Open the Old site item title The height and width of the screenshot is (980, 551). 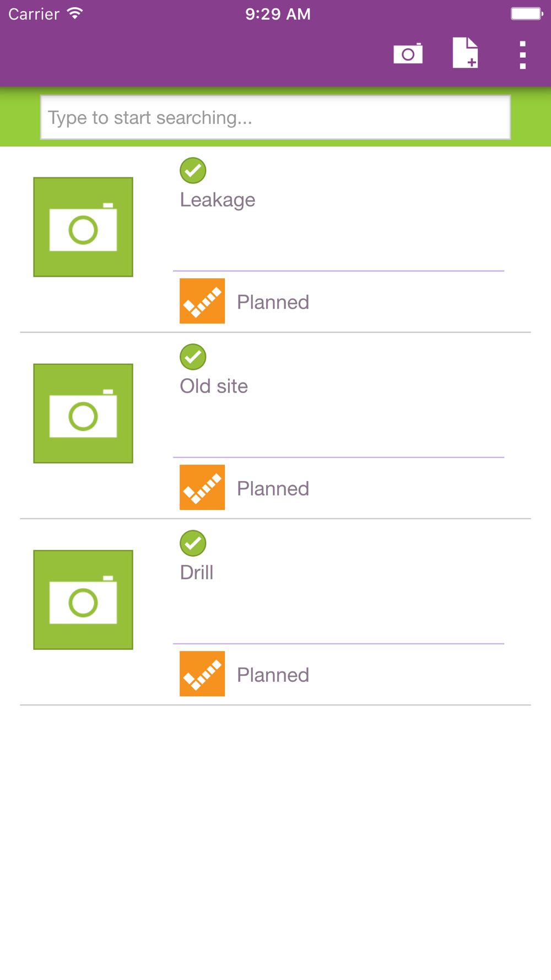coord(214,386)
